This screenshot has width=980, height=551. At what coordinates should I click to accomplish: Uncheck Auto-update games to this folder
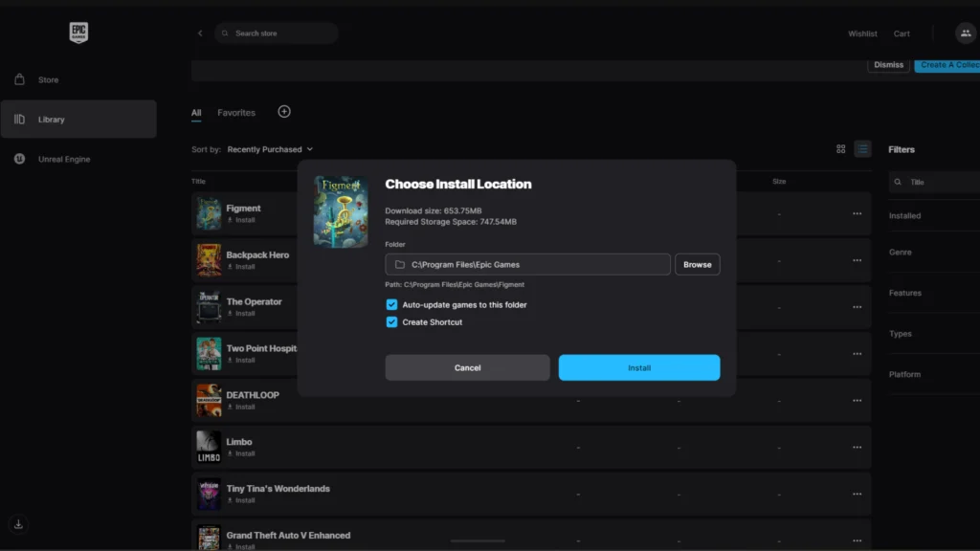pos(391,305)
